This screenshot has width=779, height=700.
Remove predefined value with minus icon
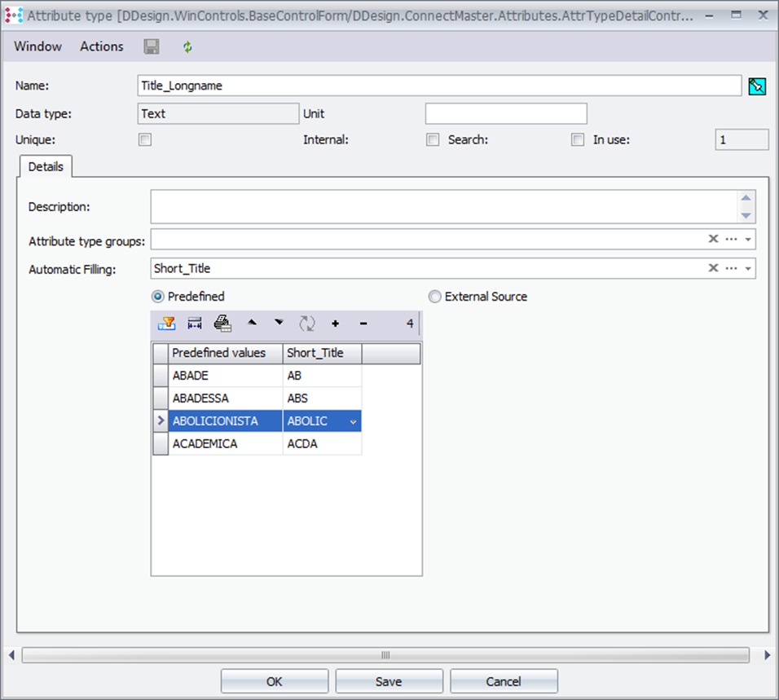[x=363, y=324]
